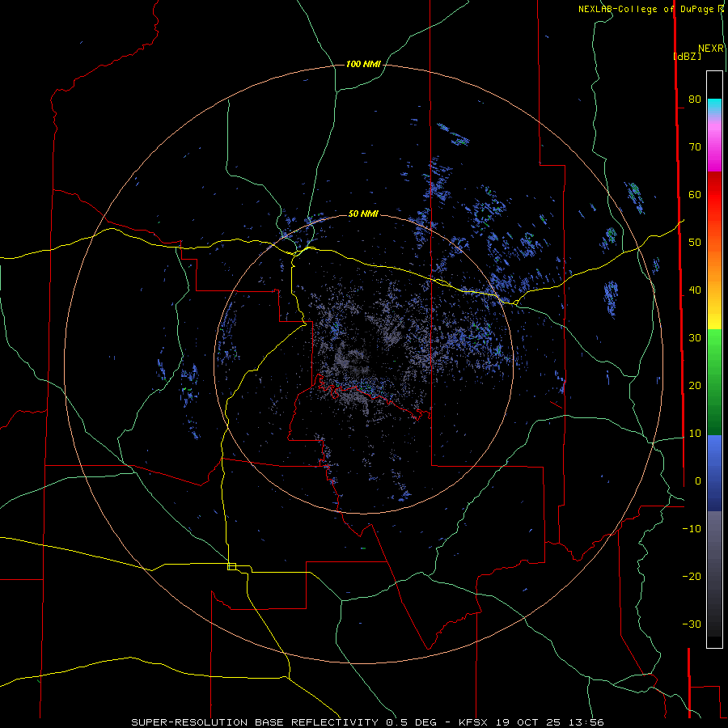Click the SUPER-RESOLUTION BASE REFLECTIVITY caption
728x728 pixels.
point(255,722)
